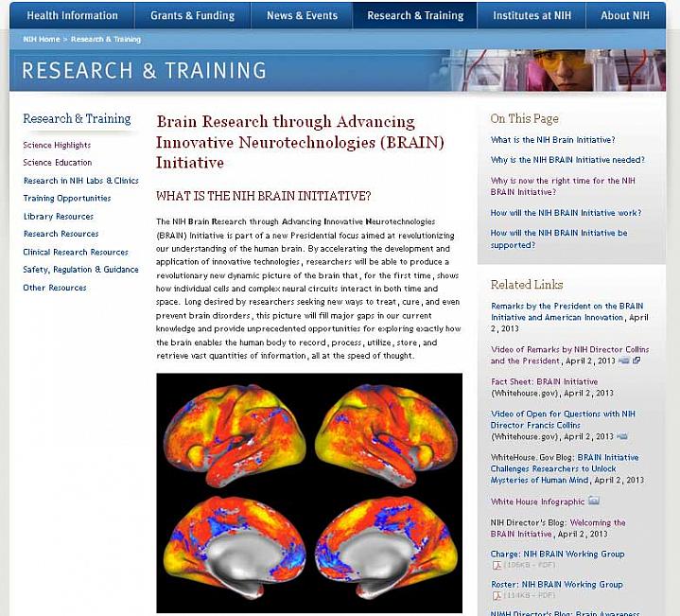Click external-link icon beside Collins video link

[x=636, y=361]
